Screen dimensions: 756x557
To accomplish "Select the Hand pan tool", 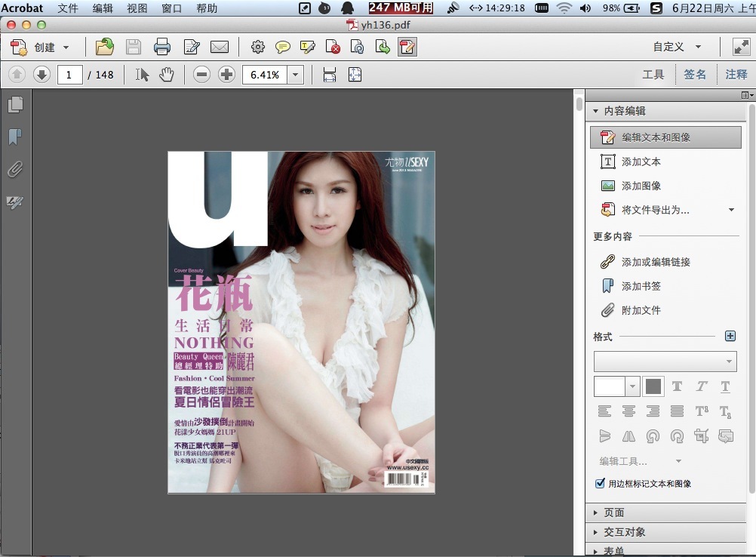I will pos(166,75).
